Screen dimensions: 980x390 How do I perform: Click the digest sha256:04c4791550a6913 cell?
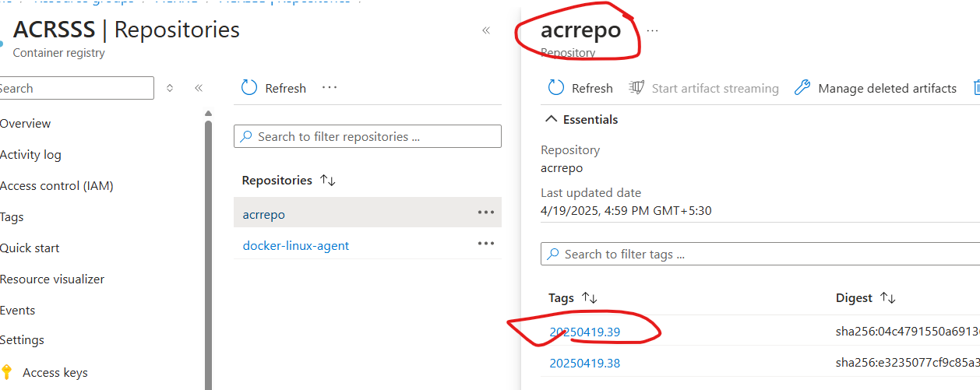908,332
